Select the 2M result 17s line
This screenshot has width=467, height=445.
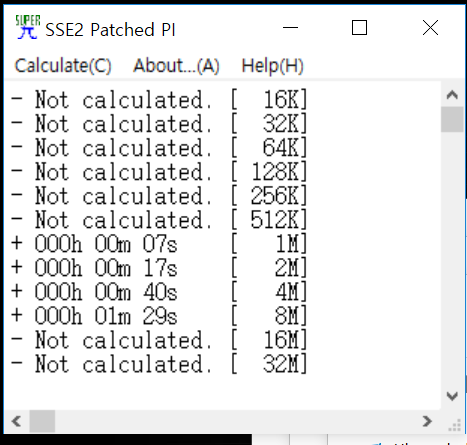pos(159,268)
